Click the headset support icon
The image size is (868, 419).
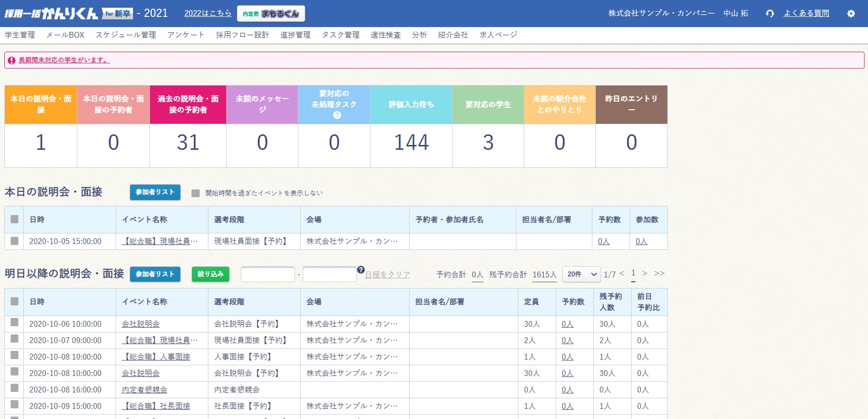click(x=770, y=14)
